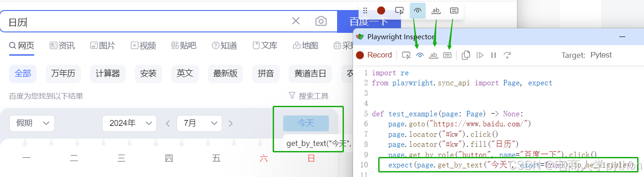644x177 pixels.
Task: Click Assert value icon in Inspector toolbar
Action: 448,55
